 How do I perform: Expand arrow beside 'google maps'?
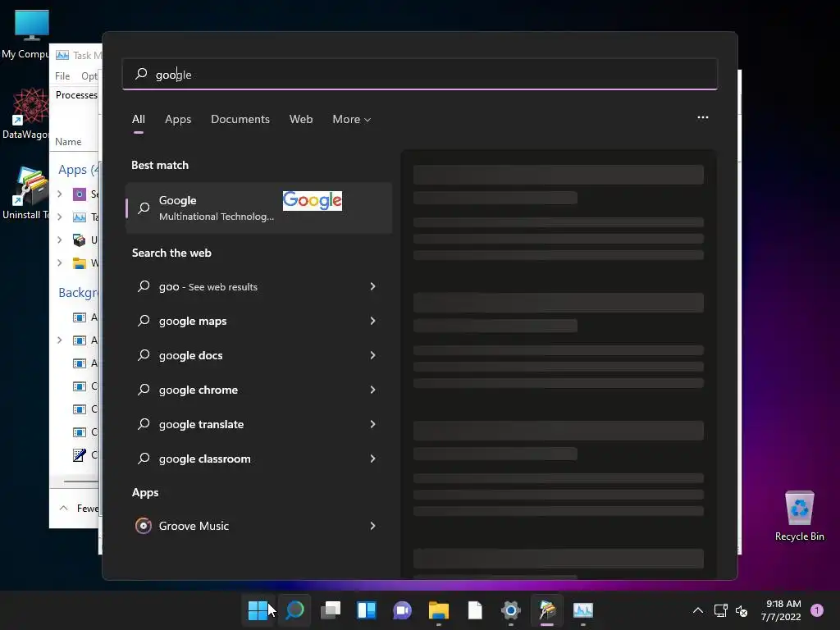pos(372,321)
